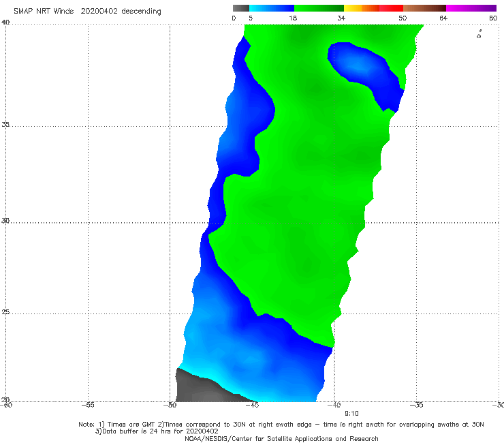This screenshot has width=504, height=443.
Task: Click the latitude axis label "30"
Action: click(x=5, y=221)
